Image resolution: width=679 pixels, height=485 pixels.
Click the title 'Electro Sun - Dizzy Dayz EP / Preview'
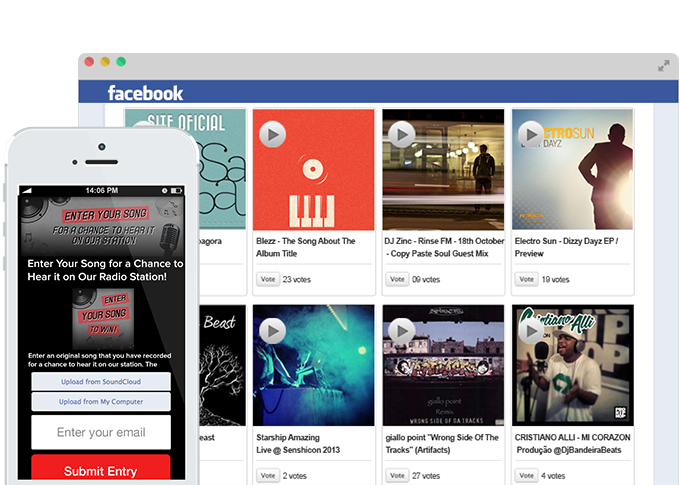click(x=566, y=247)
